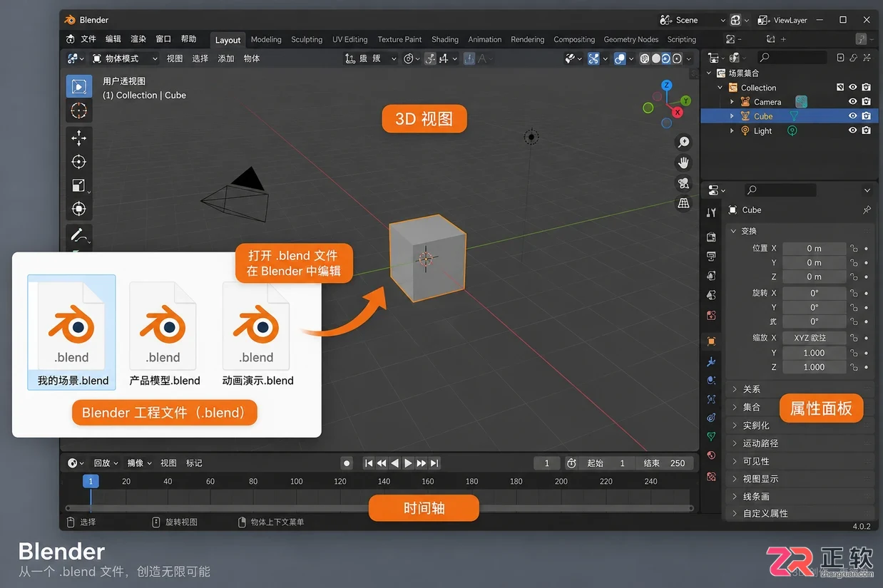
Task: Expand the 可见性 visibility panel
Action: 801,461
